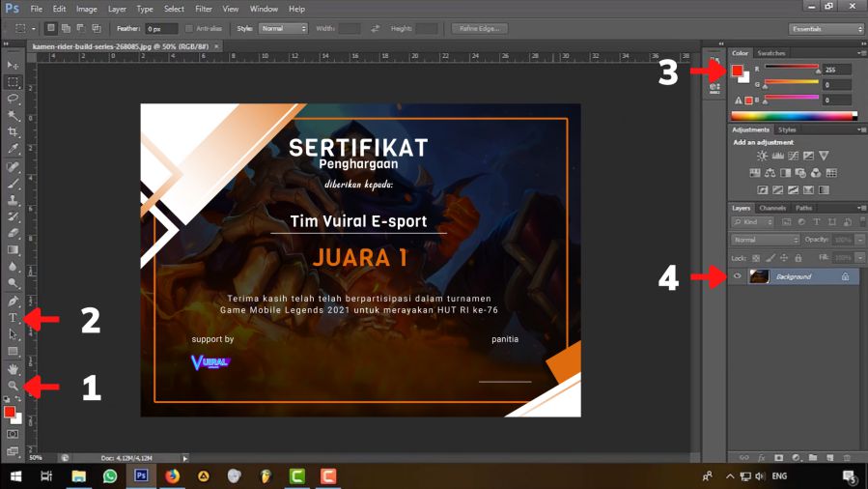Toggle Quick Mask mode in toolbar
Viewport: 868px width, 489px height.
tap(13, 434)
